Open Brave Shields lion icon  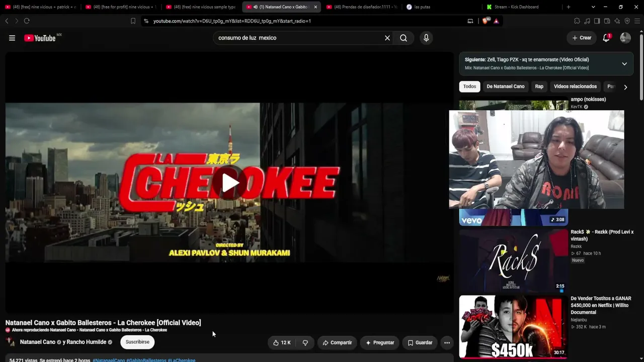point(485,21)
